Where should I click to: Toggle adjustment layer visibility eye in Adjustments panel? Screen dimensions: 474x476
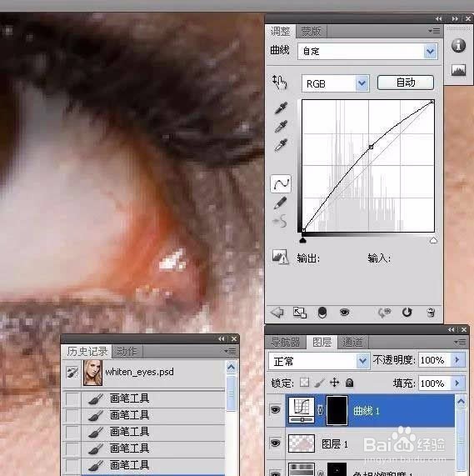pyautogui.click(x=344, y=312)
